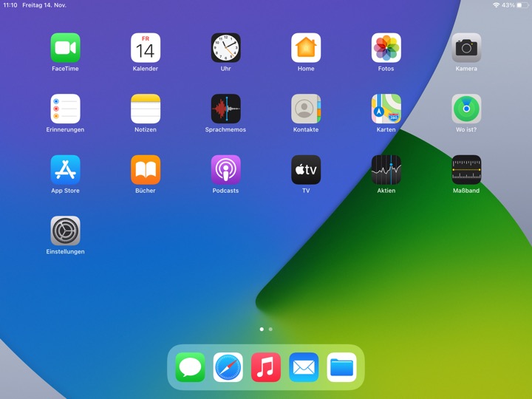
Task: Open the Fotos app
Action: (386, 47)
